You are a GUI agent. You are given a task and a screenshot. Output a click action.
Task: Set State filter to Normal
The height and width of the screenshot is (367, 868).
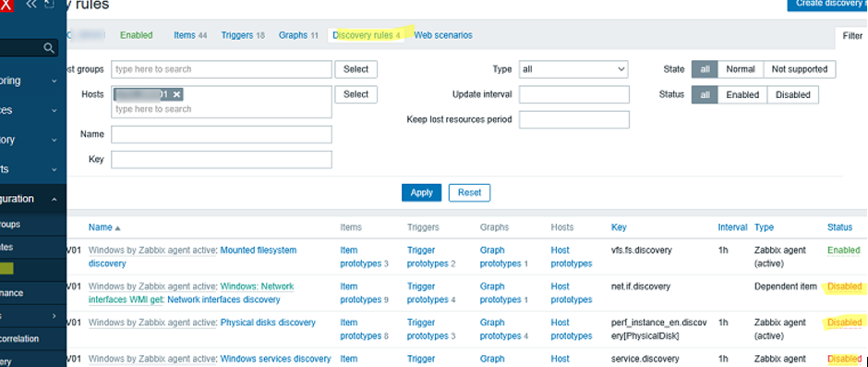[x=741, y=69]
